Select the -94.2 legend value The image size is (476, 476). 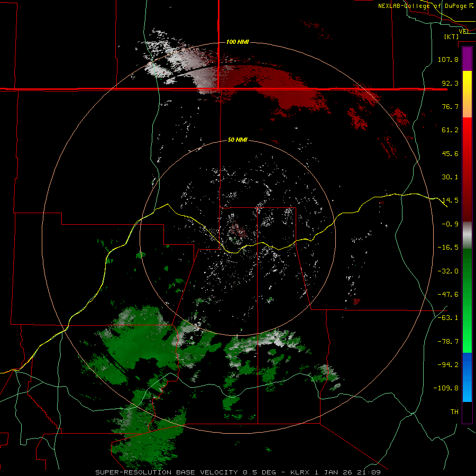[x=448, y=364]
